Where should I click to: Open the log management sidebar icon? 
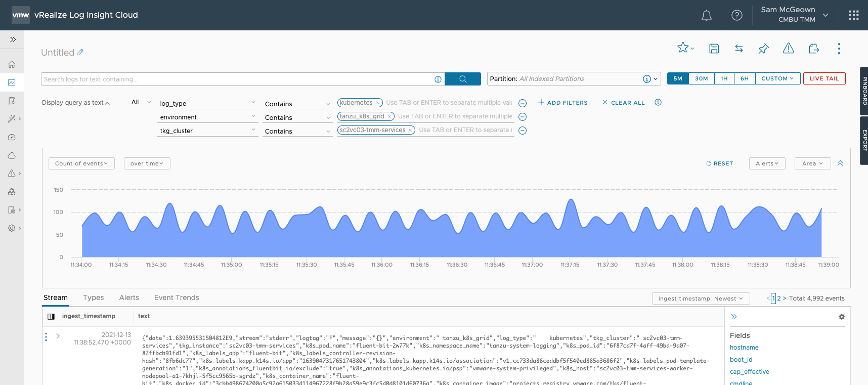(12, 210)
